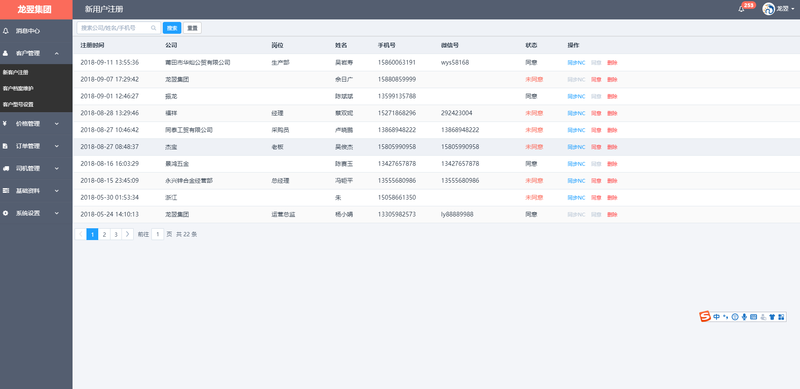Click the document icon beside 订单管理
The height and width of the screenshot is (389, 800).
5,145
